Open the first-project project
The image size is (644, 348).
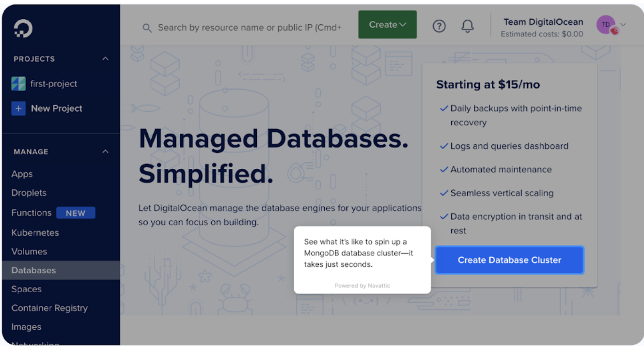(54, 84)
